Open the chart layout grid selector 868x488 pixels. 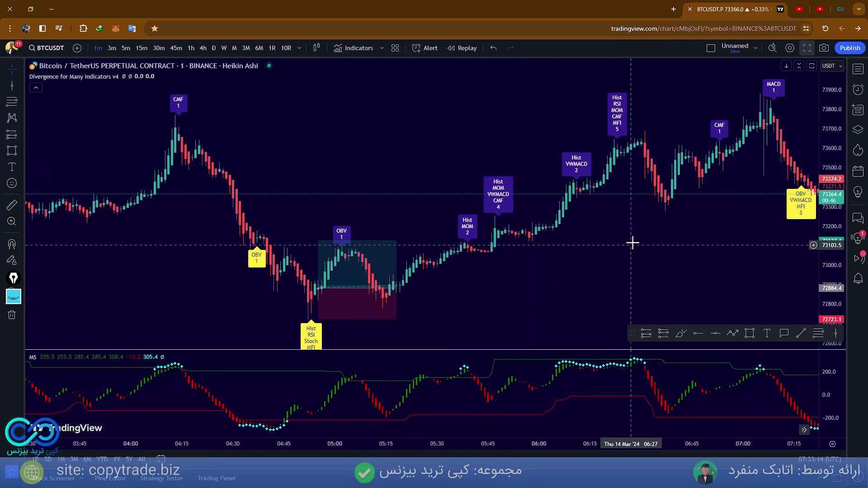(x=395, y=48)
